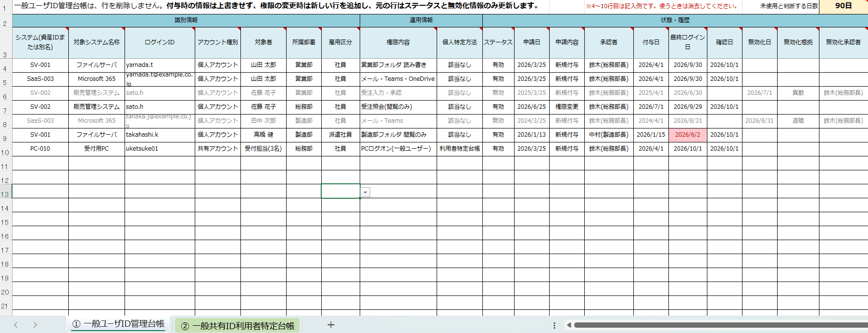Select the メール・Teams・OneDrive permission cell
Image resolution: width=868 pixels, height=333 pixels.
pos(398,79)
